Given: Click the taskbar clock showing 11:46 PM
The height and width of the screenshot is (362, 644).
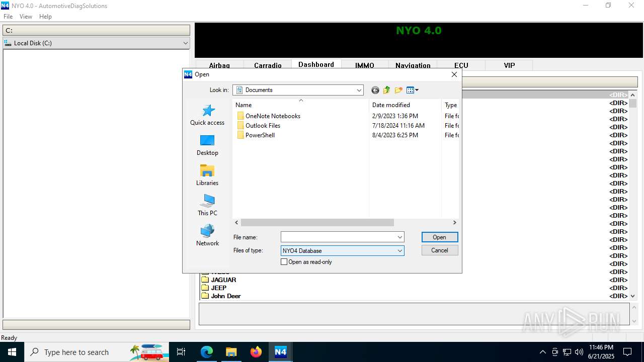Looking at the screenshot, I should 601,352.
